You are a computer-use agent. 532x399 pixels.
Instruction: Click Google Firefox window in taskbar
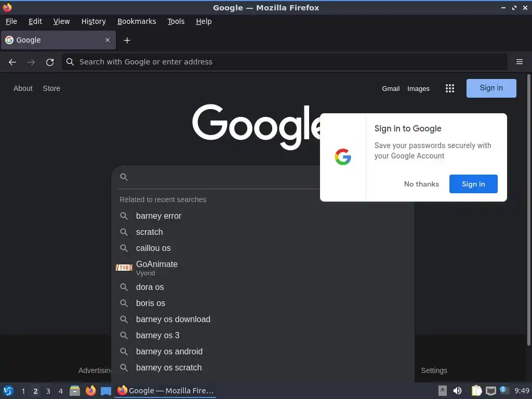pyautogui.click(x=165, y=391)
